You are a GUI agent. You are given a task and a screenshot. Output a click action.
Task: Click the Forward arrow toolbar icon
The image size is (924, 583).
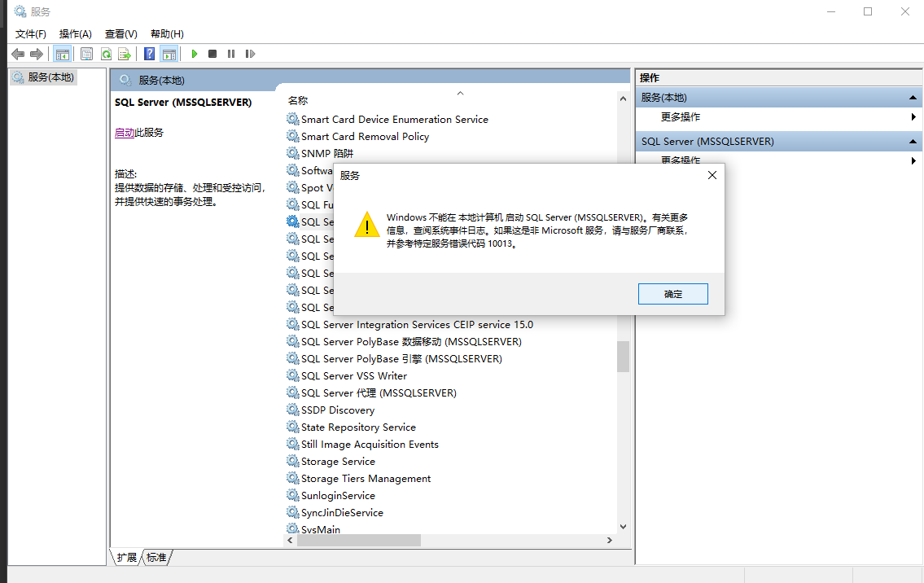(37, 55)
